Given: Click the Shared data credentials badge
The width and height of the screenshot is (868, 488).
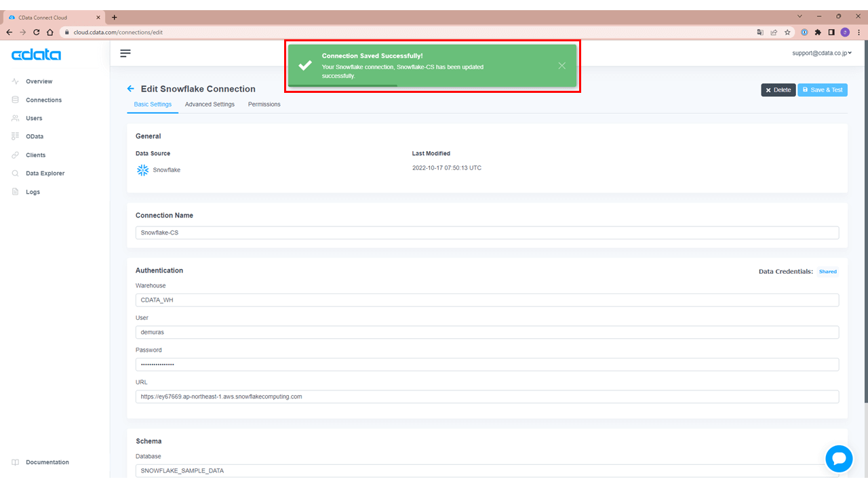Looking at the screenshot, I should coord(828,272).
